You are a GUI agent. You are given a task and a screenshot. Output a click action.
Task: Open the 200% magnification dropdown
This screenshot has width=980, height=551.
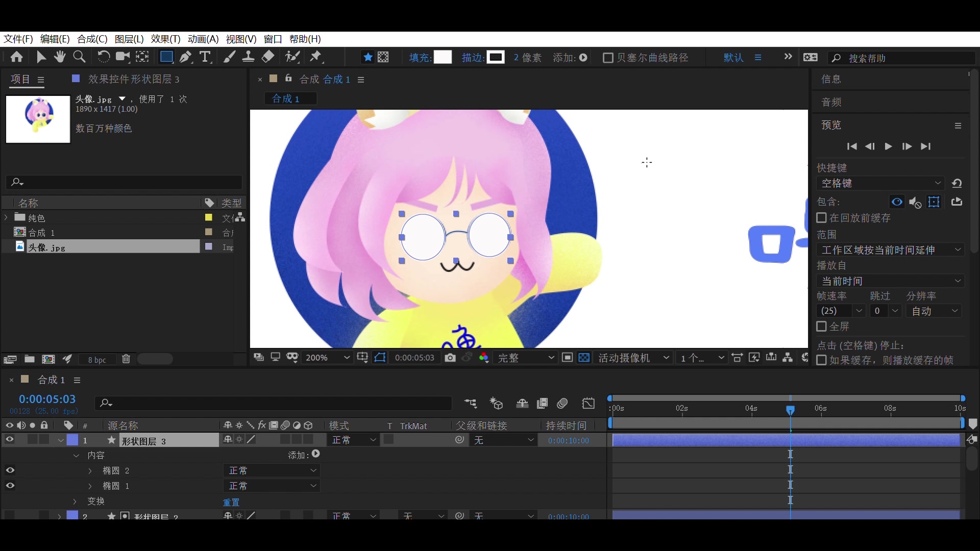pyautogui.click(x=327, y=358)
